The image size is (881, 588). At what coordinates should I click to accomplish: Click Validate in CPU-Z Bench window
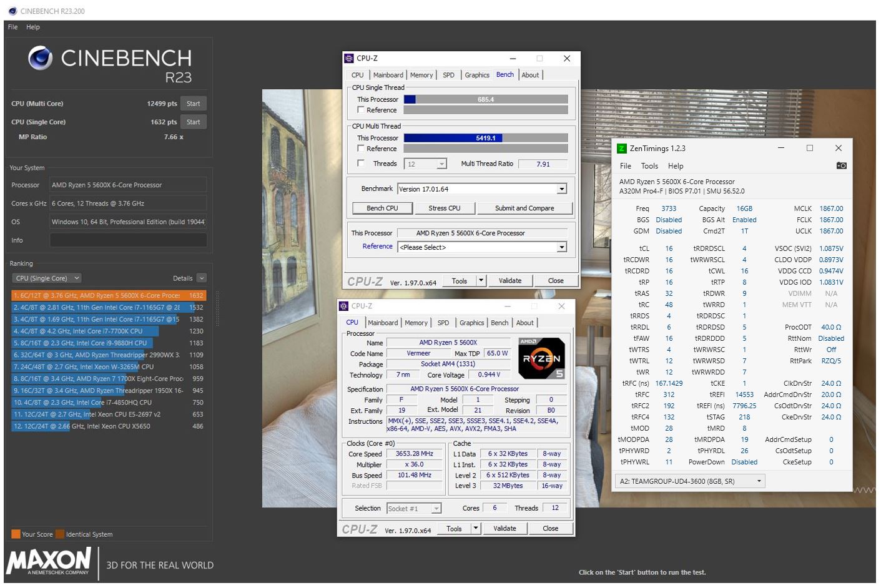(x=510, y=281)
